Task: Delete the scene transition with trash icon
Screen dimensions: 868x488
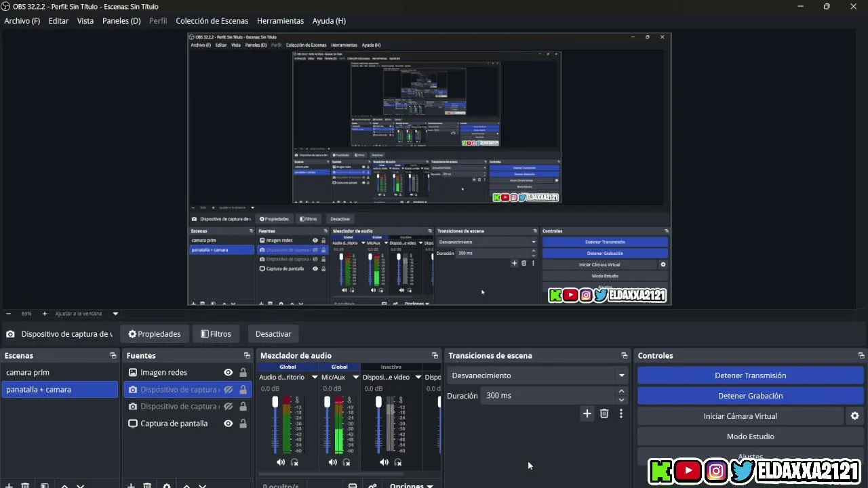Action: (604, 413)
